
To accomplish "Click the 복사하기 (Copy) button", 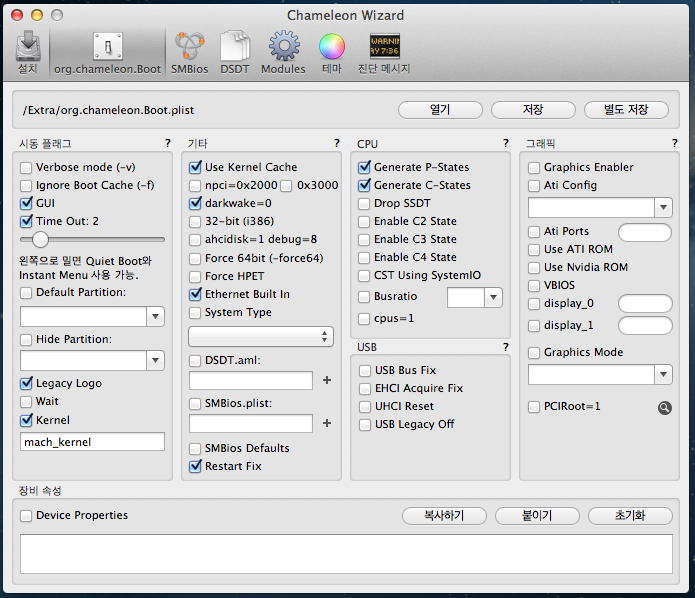I will [x=444, y=516].
